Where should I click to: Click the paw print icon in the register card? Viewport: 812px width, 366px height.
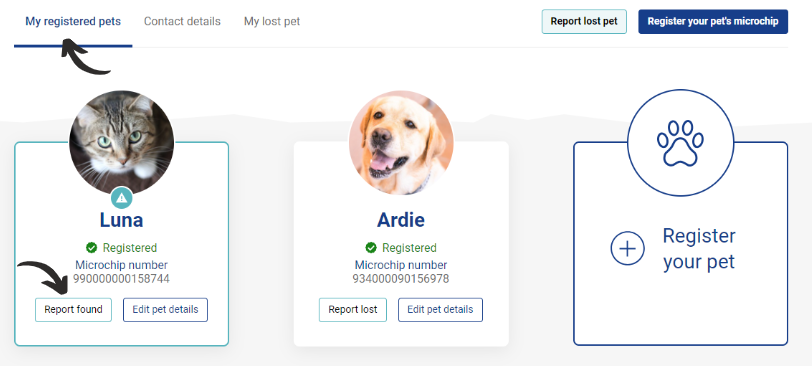[x=680, y=143]
